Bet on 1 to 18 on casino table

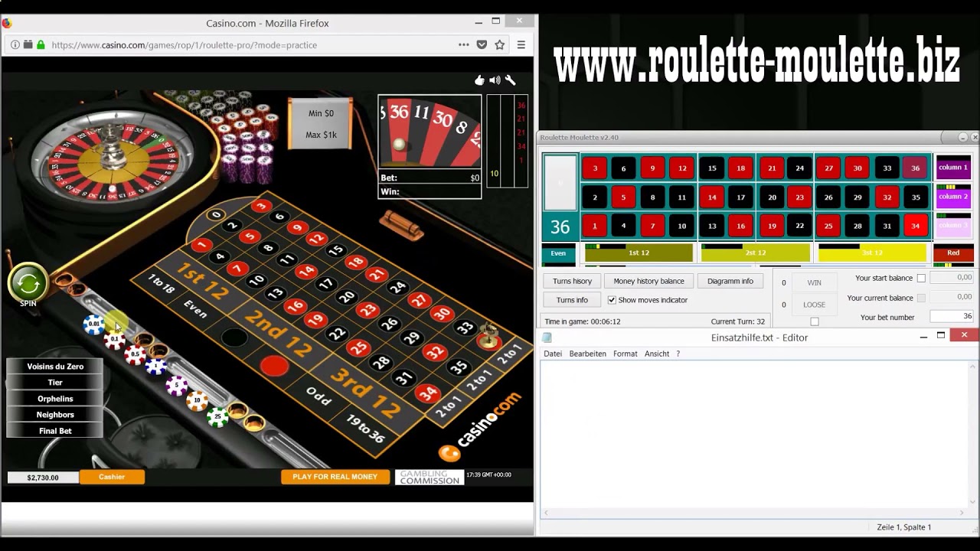pos(162,284)
